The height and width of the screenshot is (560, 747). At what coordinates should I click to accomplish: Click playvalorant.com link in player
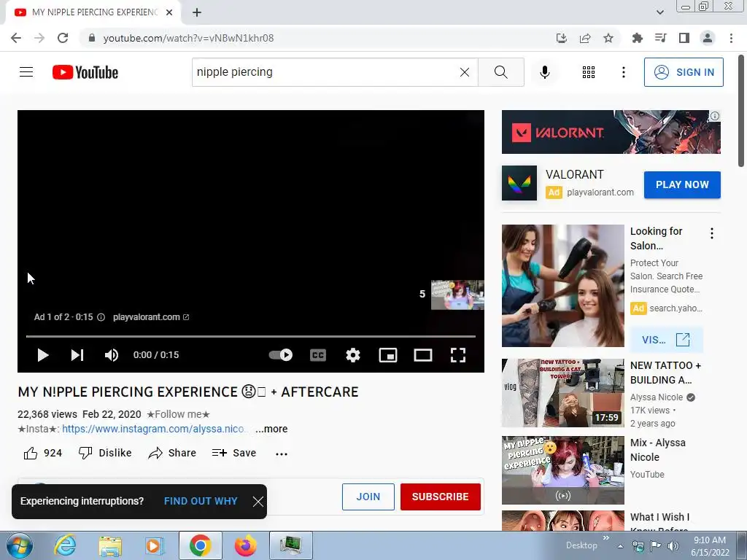pos(151,317)
